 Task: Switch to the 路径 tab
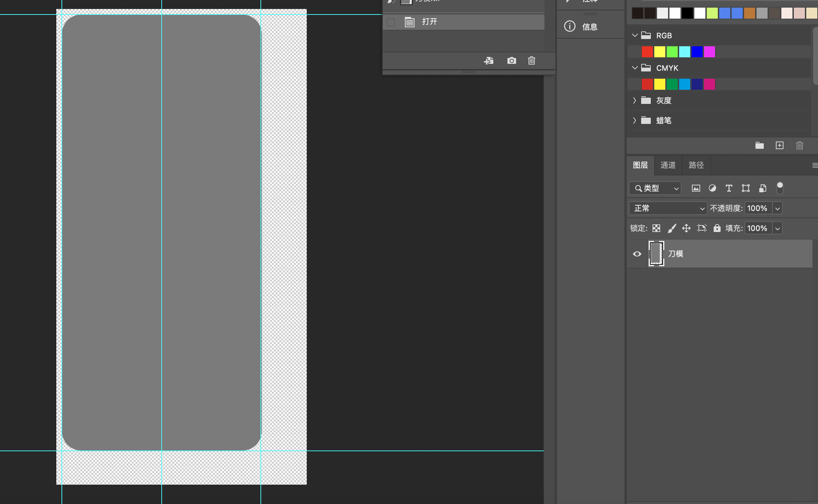pyautogui.click(x=696, y=165)
